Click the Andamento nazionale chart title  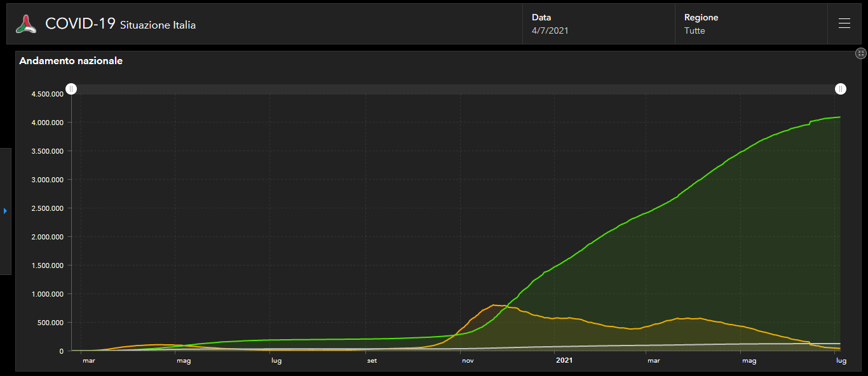click(71, 61)
